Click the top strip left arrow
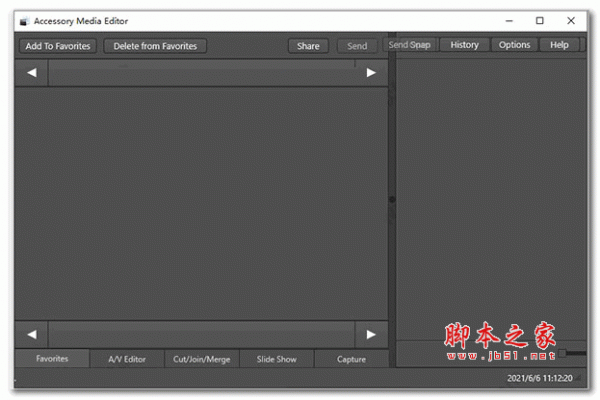Screen dimensions: 600x400 pyautogui.click(x=32, y=73)
